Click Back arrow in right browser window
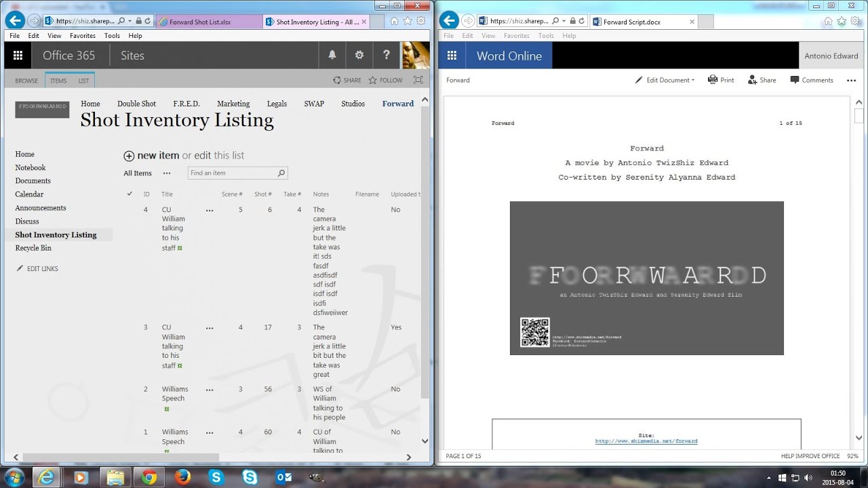 pos(448,20)
